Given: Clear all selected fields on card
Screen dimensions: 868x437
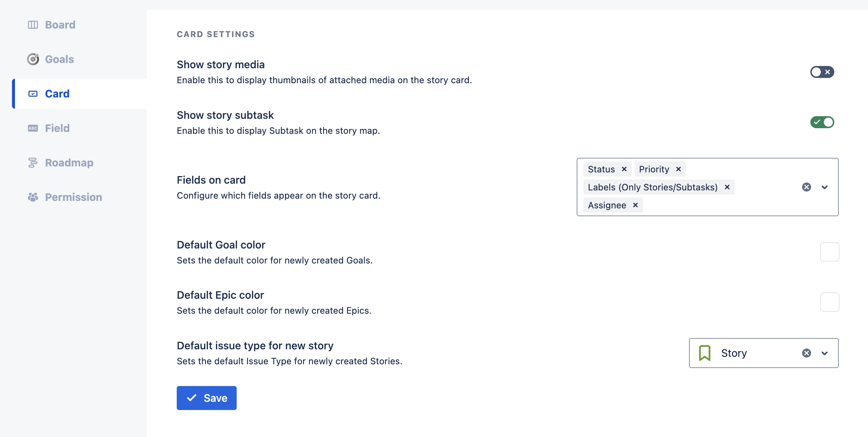Looking at the screenshot, I should point(807,187).
